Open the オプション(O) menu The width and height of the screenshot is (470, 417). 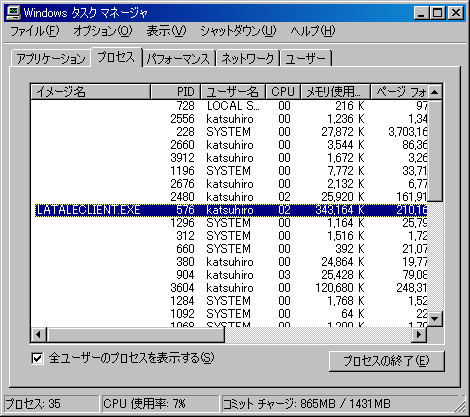click(103, 31)
